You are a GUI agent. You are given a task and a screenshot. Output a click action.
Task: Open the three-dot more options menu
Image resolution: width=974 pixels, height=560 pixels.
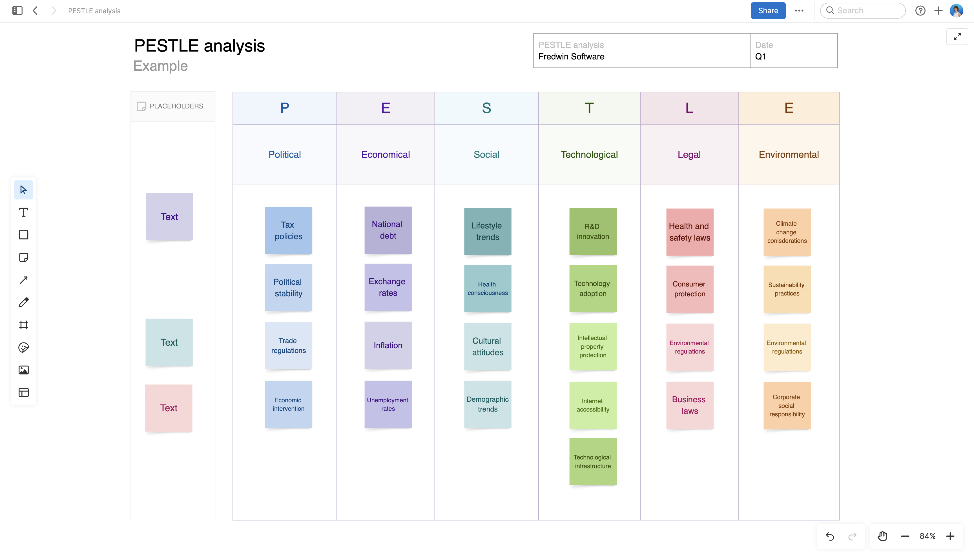pyautogui.click(x=799, y=10)
